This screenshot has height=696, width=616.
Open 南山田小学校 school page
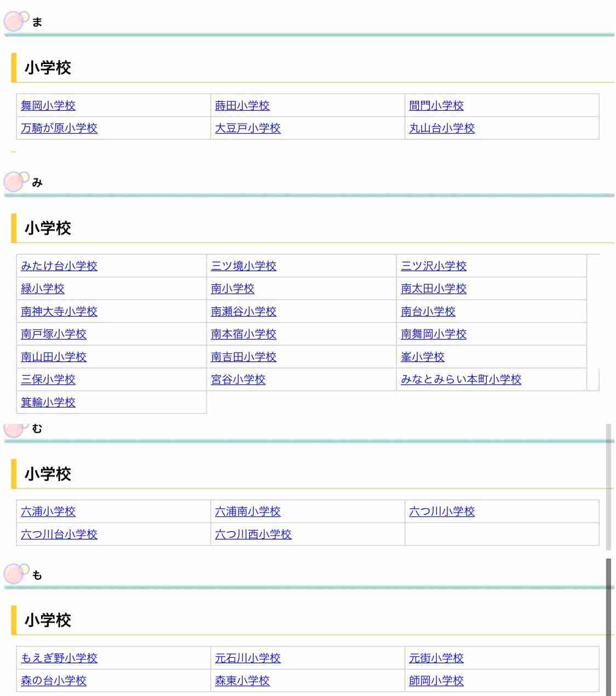54,357
